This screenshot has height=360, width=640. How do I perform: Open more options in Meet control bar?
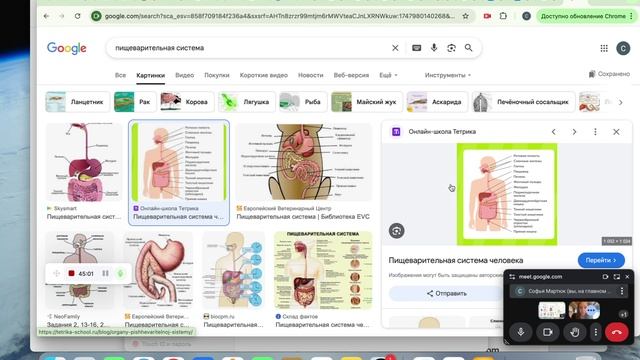click(596, 332)
